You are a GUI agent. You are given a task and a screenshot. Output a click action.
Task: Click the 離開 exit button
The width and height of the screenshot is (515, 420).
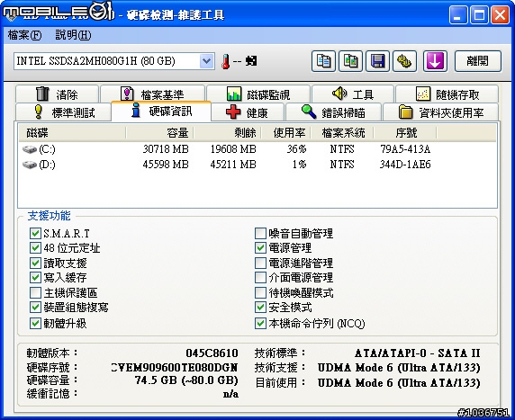click(x=478, y=61)
